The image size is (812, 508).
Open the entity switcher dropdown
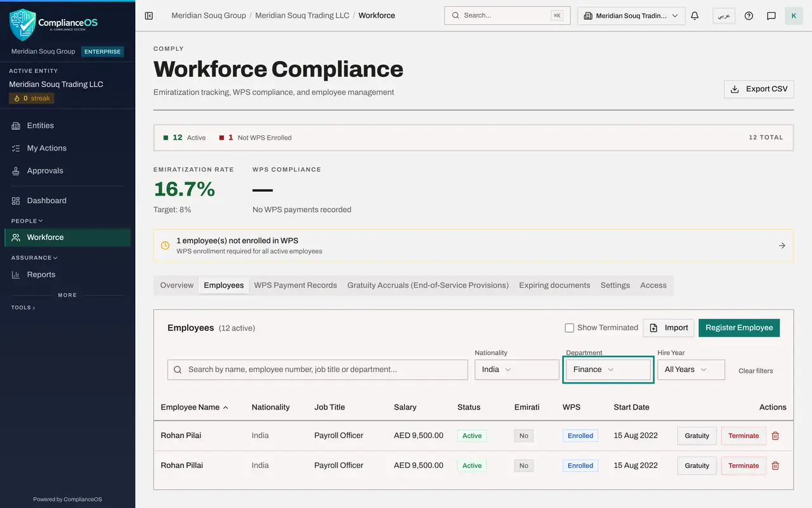tap(631, 16)
